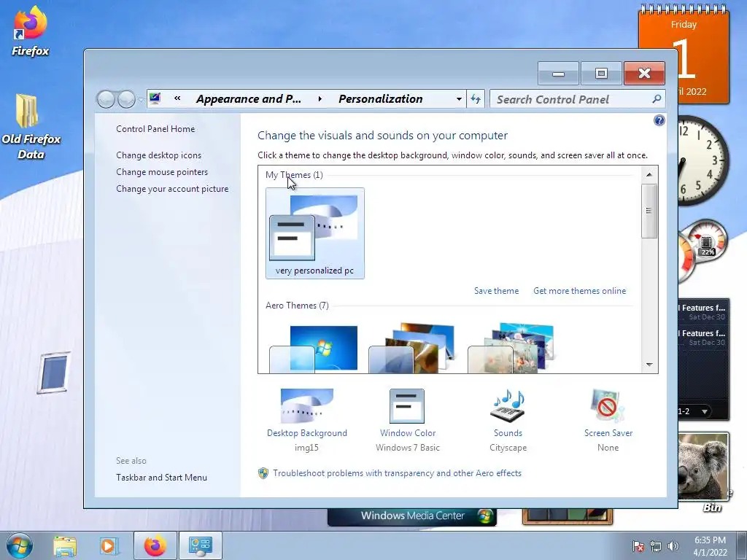The width and height of the screenshot is (747, 560).
Task: Switch to Firefox in the taskbar
Action: [155, 545]
